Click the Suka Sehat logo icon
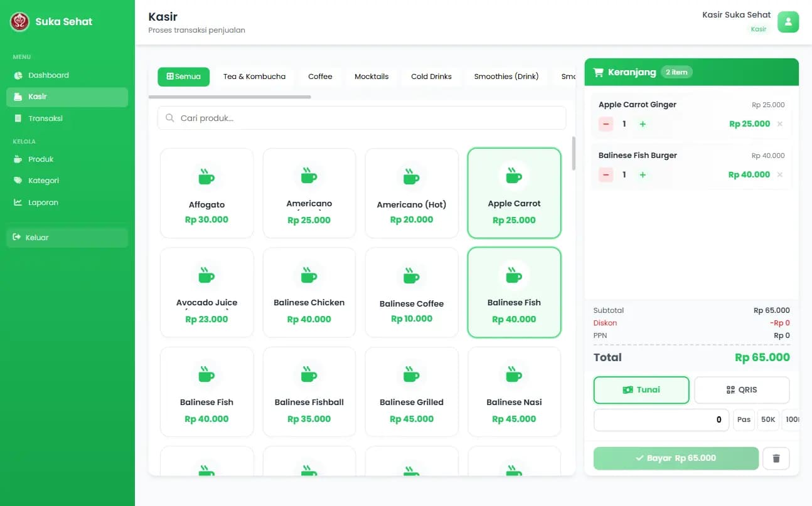Image resolution: width=812 pixels, height=506 pixels. (x=20, y=22)
